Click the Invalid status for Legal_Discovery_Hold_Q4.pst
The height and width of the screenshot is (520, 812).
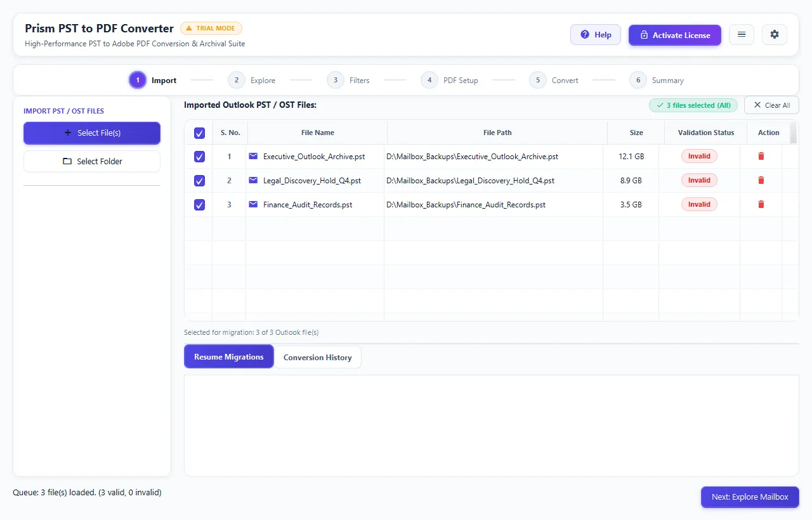pos(699,180)
